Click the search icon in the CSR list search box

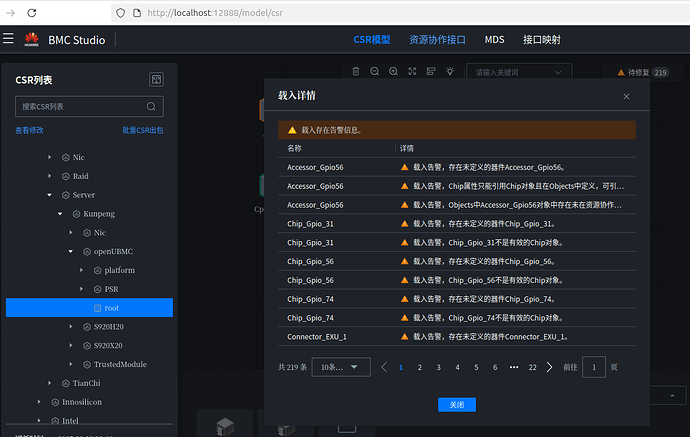(151, 107)
